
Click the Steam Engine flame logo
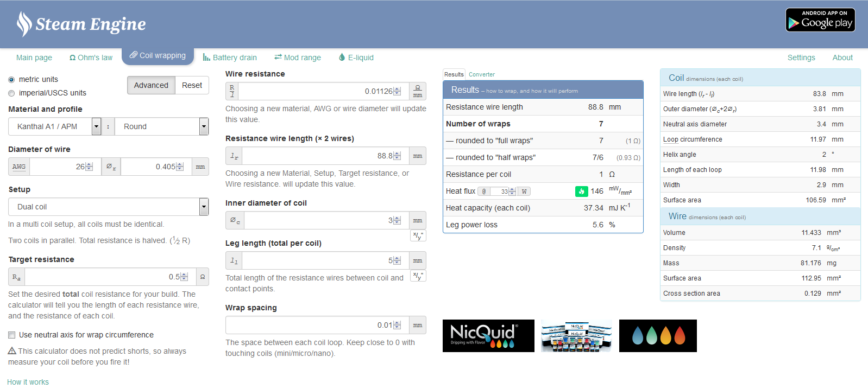coord(24,24)
